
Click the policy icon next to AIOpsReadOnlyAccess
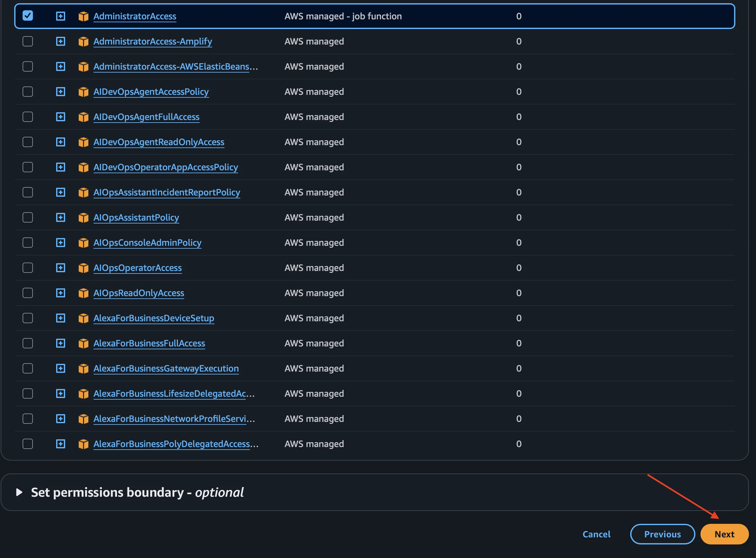point(84,293)
